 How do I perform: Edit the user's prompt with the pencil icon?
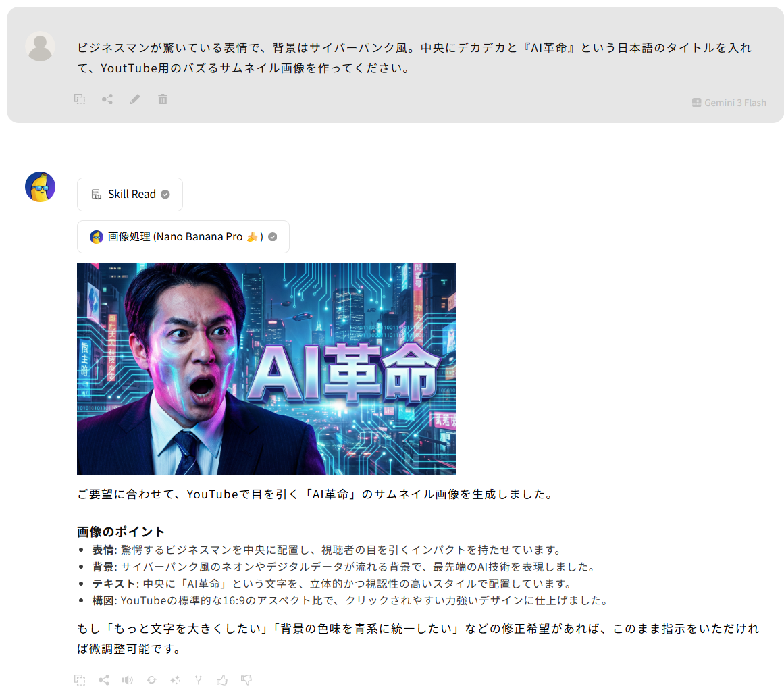134,99
